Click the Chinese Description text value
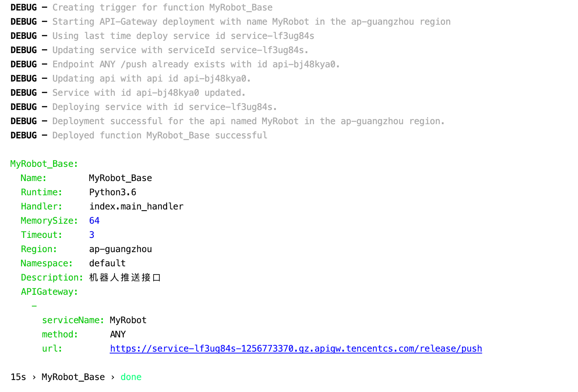 125,278
